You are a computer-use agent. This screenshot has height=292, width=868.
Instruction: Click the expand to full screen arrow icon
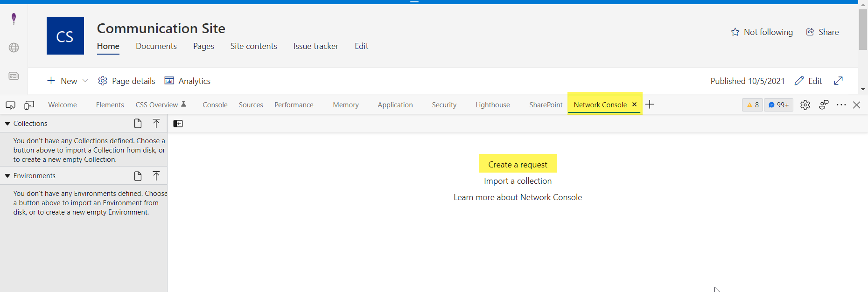tap(839, 81)
